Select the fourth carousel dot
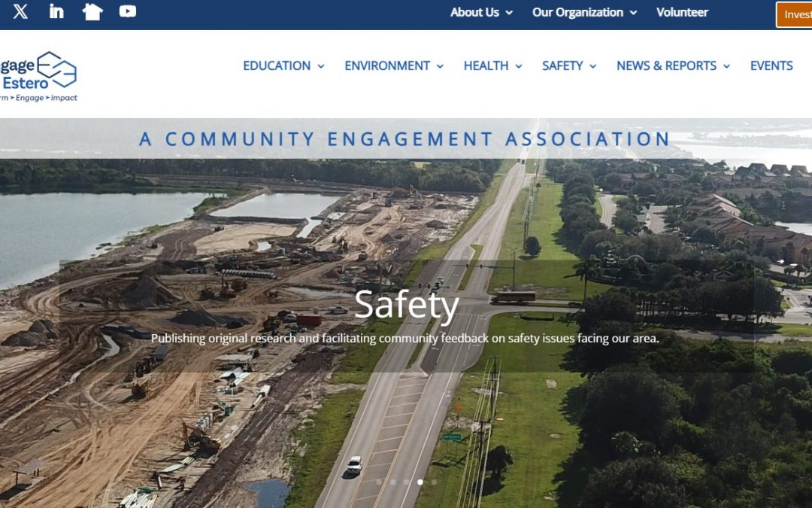This screenshot has height=508, width=812. click(434, 482)
